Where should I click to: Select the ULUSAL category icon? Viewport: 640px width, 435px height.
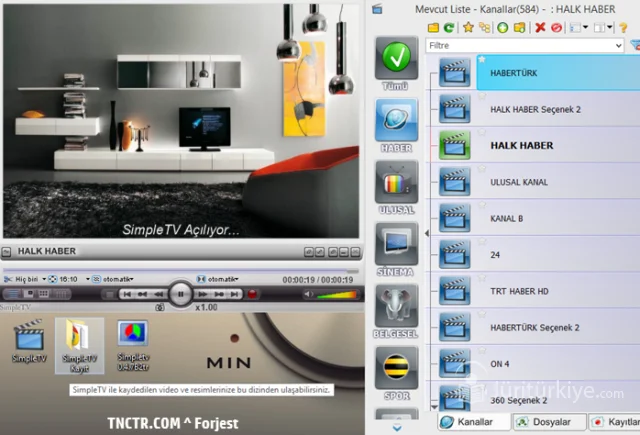(396, 182)
